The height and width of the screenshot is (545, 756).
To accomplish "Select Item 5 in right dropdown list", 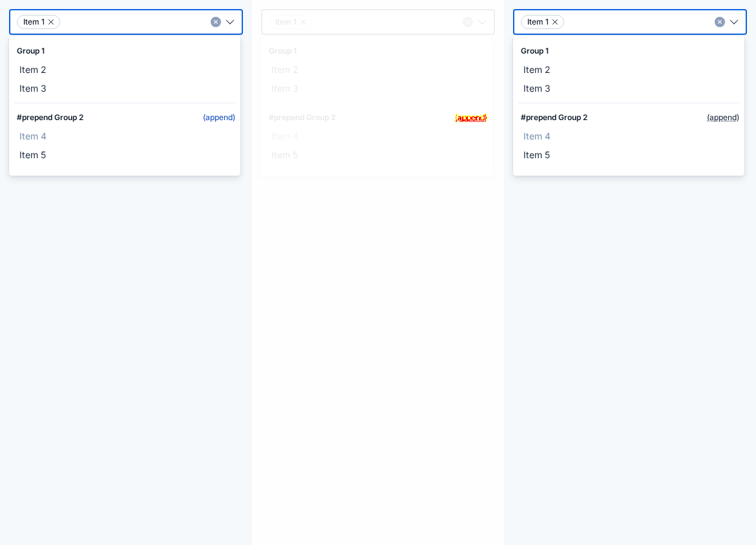I will pos(628,155).
